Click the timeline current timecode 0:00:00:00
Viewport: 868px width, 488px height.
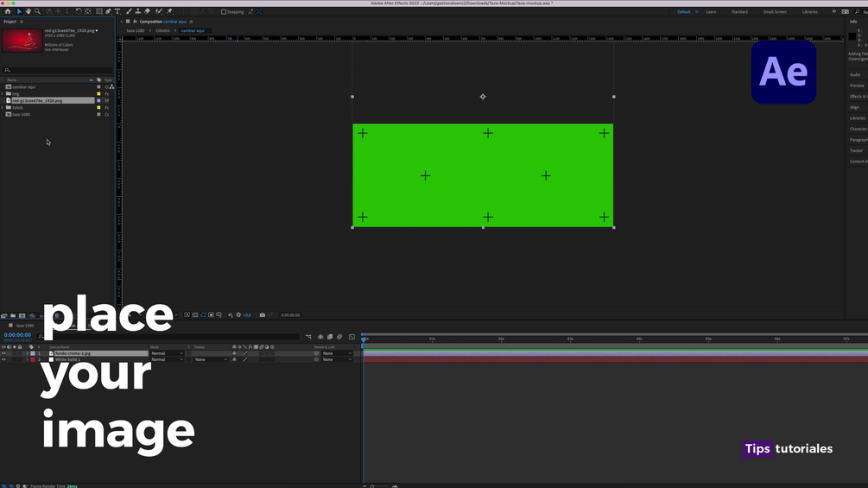[18, 335]
